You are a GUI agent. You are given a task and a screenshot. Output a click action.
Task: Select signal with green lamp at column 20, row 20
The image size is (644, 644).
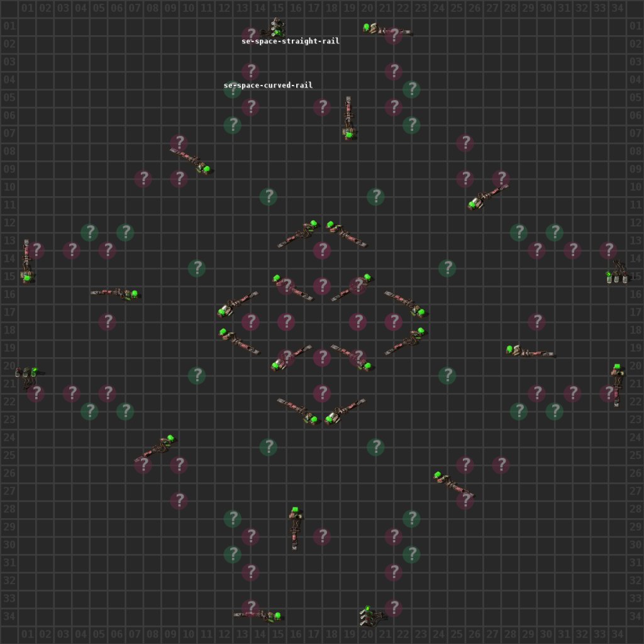tap(352, 357)
